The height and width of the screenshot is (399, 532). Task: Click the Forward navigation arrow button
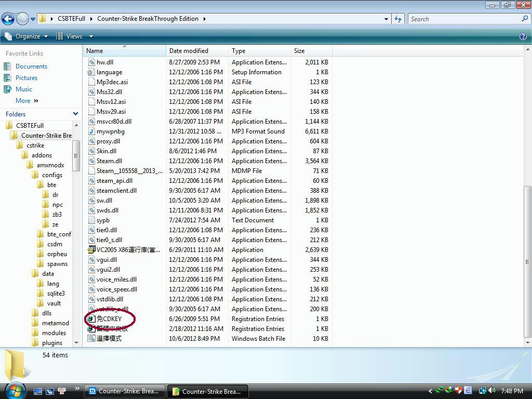click(22, 19)
